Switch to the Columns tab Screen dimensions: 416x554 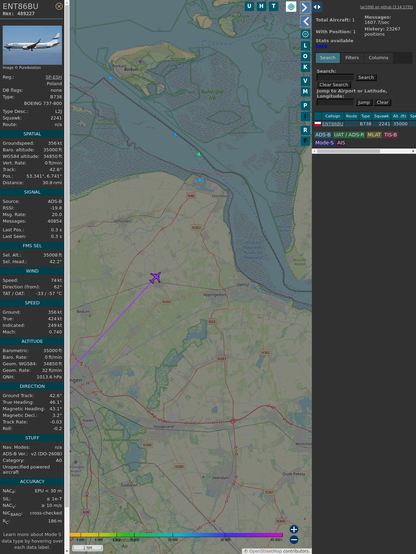[378, 58]
